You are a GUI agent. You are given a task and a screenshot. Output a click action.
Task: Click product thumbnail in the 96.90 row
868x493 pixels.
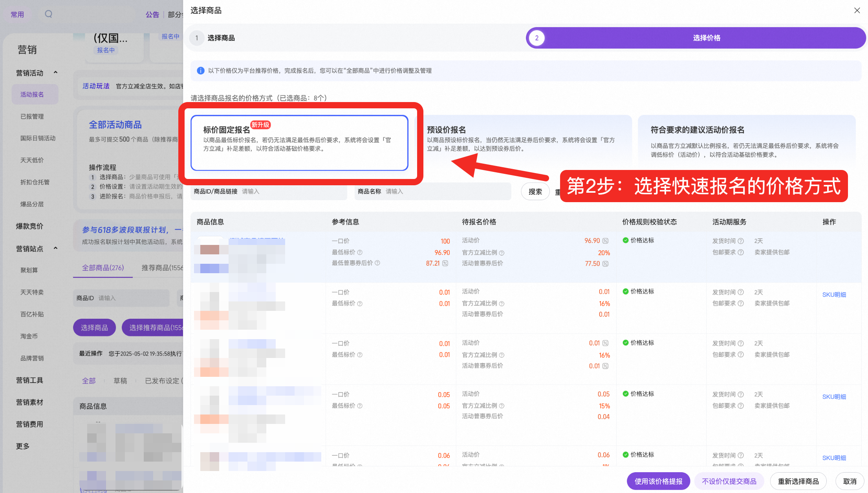[211, 255]
